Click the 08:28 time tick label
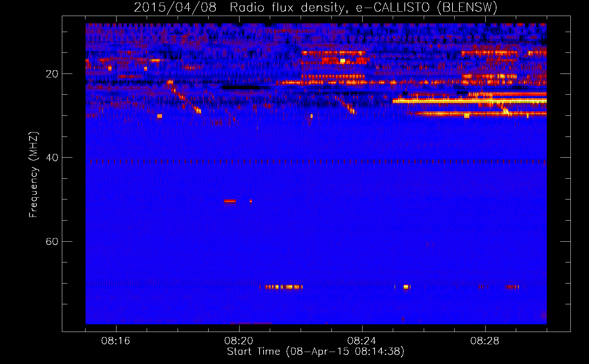 pos(485,341)
